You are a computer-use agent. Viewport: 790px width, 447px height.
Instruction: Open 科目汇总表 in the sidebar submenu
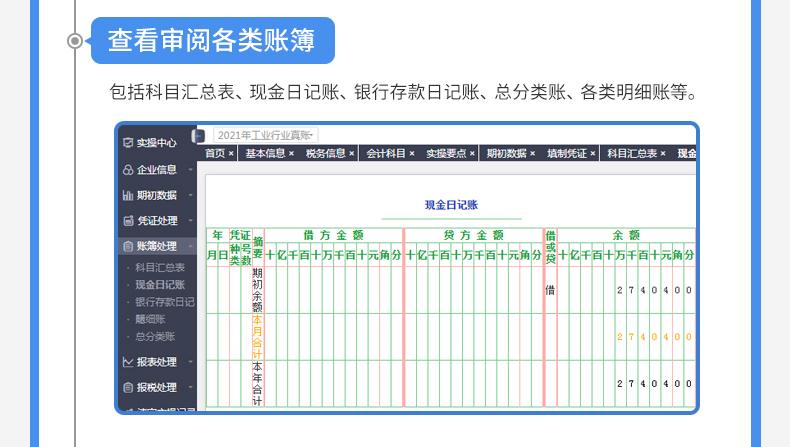coord(160,268)
